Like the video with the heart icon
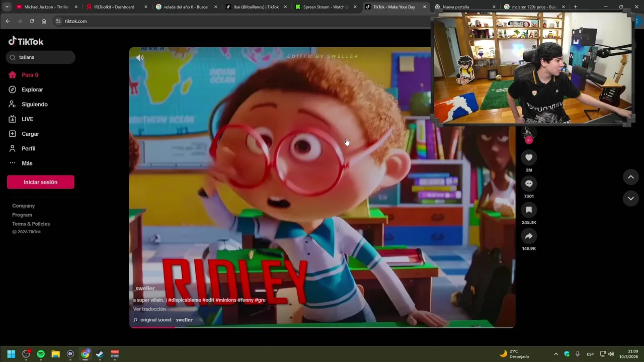 coord(529,157)
